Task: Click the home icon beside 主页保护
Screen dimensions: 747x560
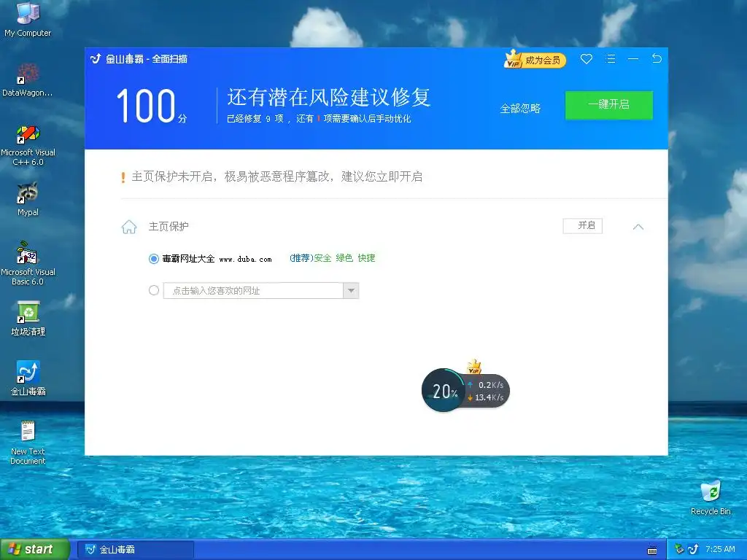Action: [x=129, y=227]
